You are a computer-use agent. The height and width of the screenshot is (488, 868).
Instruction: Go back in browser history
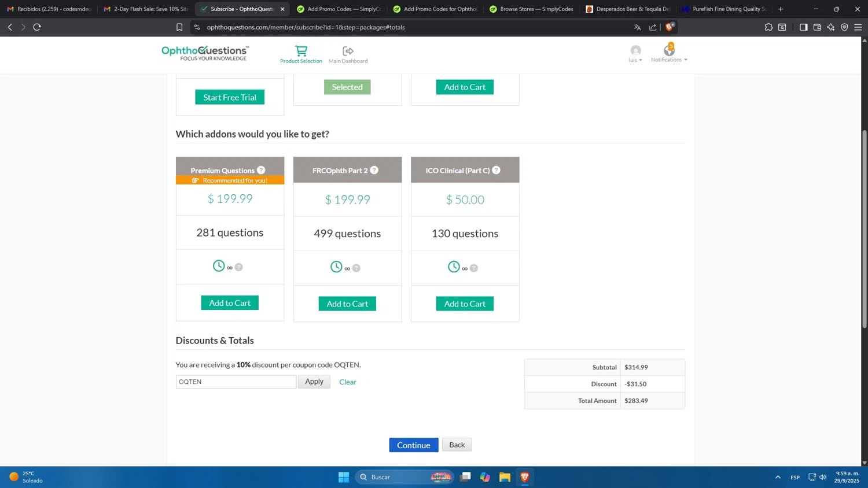pos(10,27)
